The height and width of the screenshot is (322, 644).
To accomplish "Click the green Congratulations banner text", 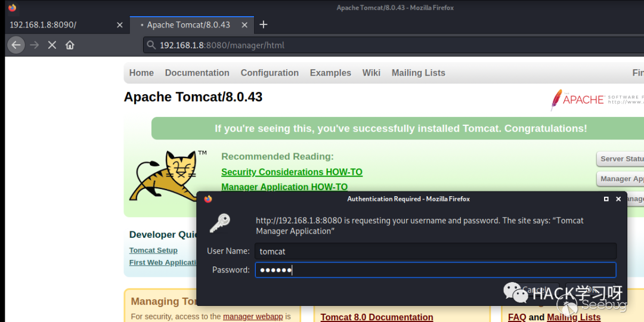I will point(401,129).
